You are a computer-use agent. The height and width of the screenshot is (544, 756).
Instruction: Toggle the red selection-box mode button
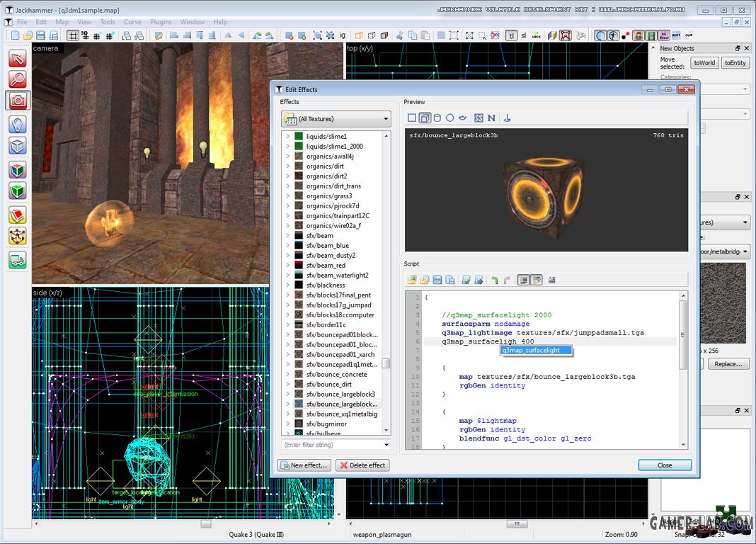point(566,35)
